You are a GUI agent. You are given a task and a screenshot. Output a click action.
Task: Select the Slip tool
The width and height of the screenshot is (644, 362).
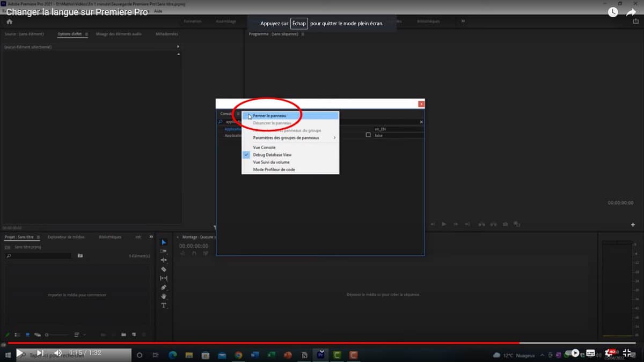click(164, 278)
